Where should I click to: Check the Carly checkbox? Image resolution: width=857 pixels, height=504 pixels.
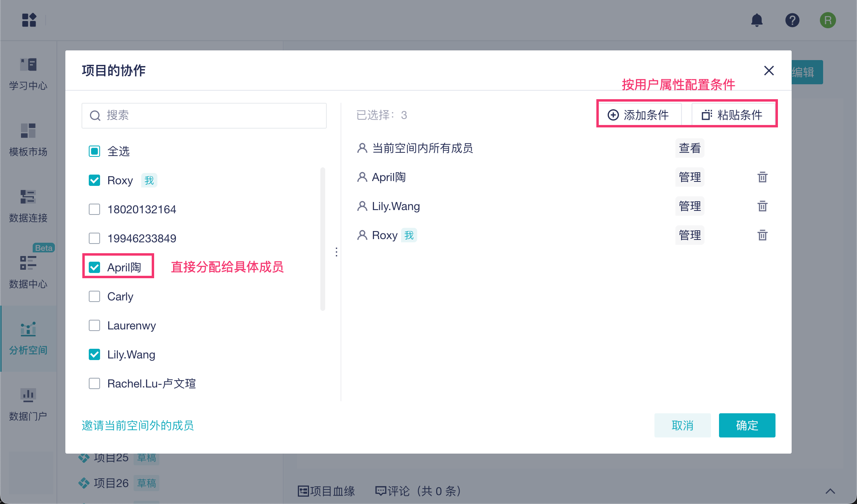click(94, 296)
